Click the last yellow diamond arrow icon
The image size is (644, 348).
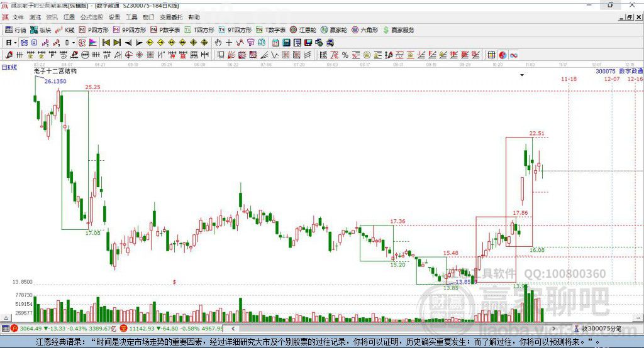(x=204, y=43)
